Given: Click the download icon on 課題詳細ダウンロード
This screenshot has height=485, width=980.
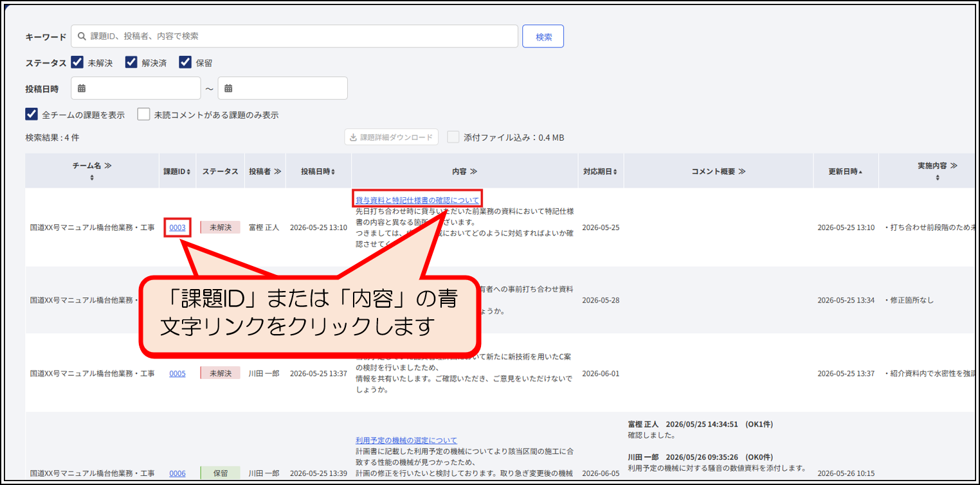Looking at the screenshot, I should 354,137.
